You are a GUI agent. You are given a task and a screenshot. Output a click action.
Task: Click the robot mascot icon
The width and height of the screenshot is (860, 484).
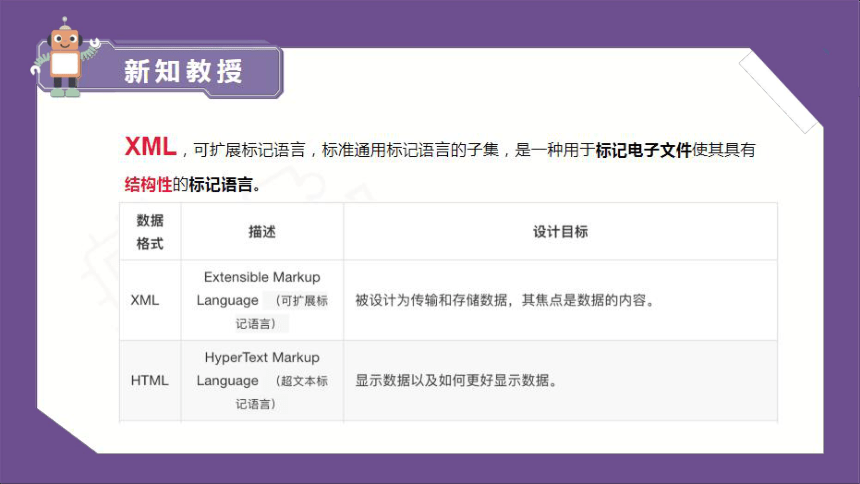click(66, 58)
